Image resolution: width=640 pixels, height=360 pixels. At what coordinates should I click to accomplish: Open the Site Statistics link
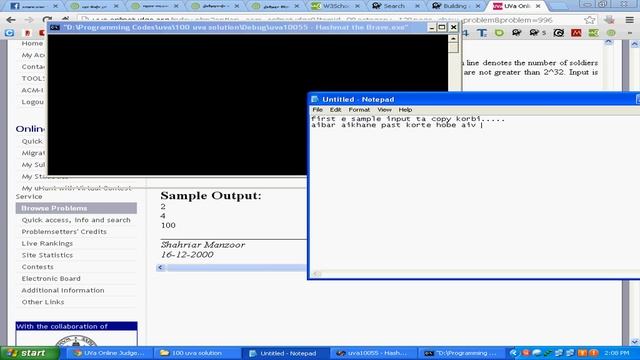point(47,255)
